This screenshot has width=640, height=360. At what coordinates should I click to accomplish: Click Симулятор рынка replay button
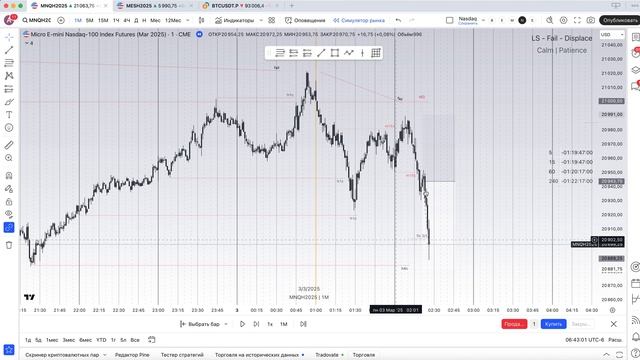(x=359, y=20)
